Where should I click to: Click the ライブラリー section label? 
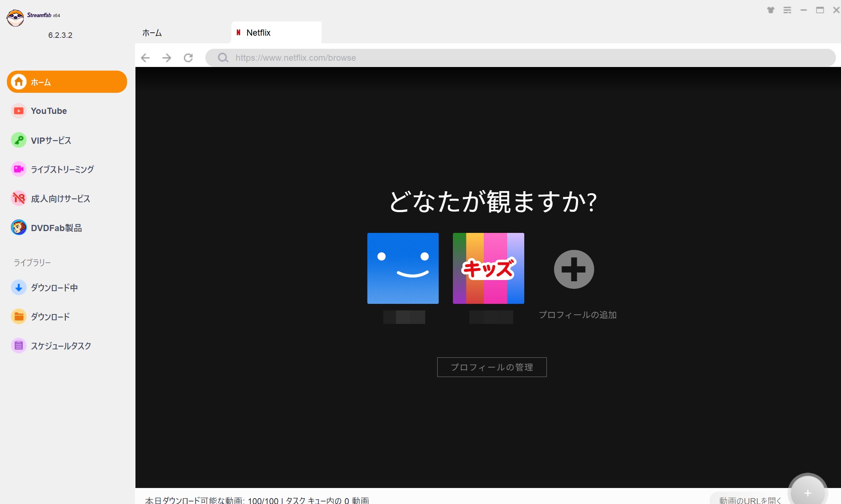coord(32,262)
